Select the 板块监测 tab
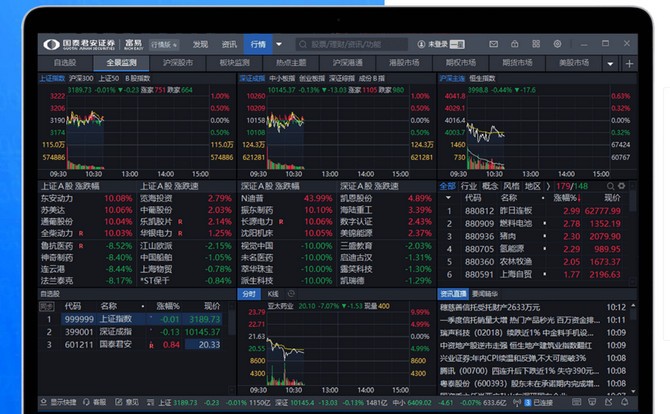 tap(234, 63)
